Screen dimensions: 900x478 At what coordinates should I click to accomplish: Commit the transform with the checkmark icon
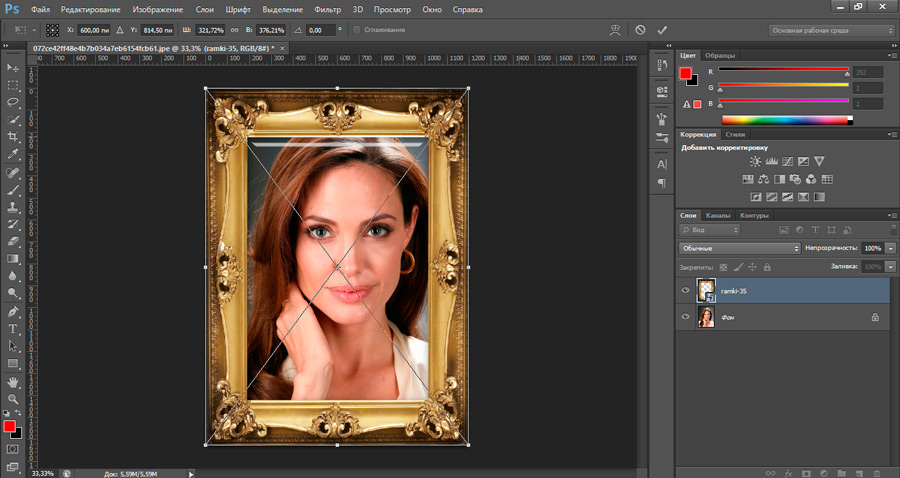(x=662, y=30)
